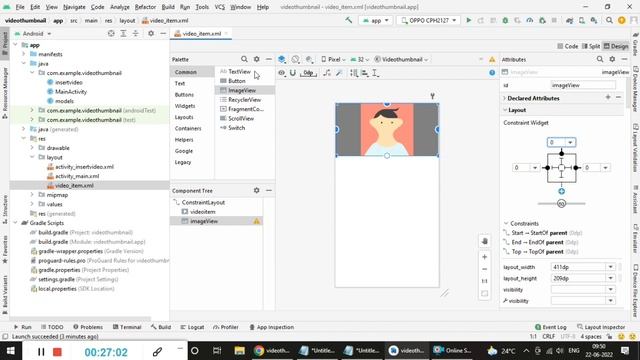Open the Component Tree settings gear
Screen dimensions: 640x360
[256, 190]
